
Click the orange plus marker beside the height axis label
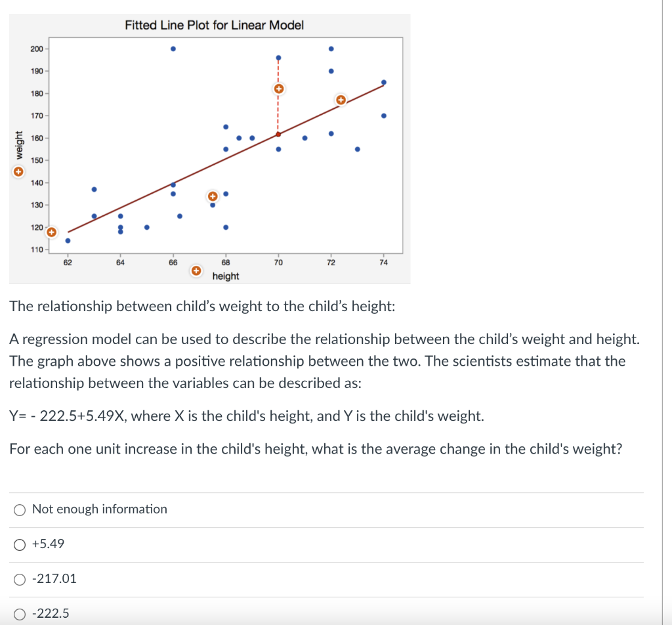coord(196,270)
